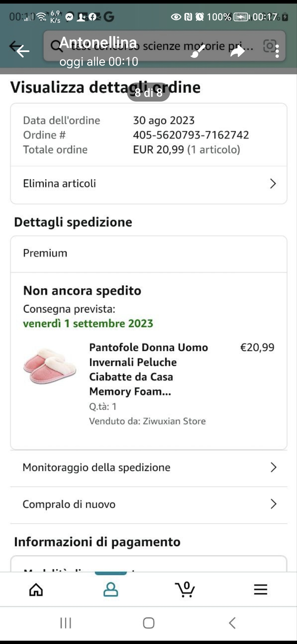The width and height of the screenshot is (297, 644).
Task: Tap the share forward arrow icon
Action: point(237,51)
